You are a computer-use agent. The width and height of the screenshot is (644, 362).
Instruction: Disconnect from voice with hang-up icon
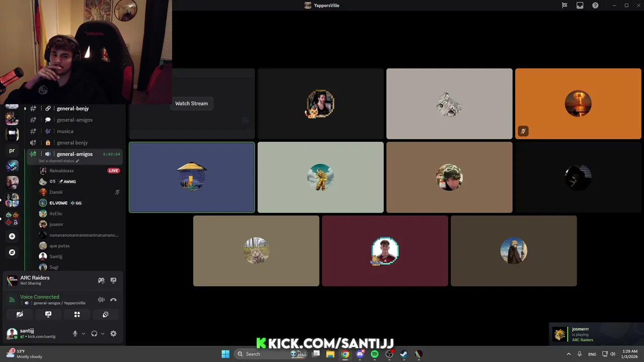113,300
